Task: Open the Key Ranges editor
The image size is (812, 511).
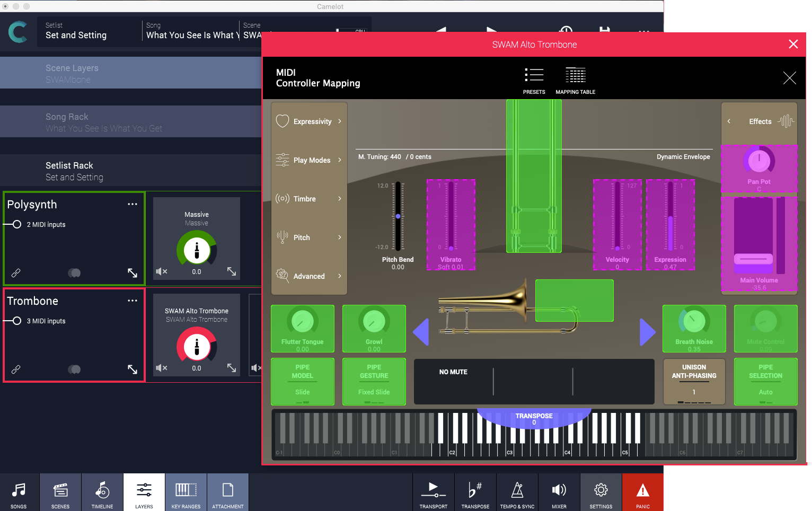Action: click(186, 492)
